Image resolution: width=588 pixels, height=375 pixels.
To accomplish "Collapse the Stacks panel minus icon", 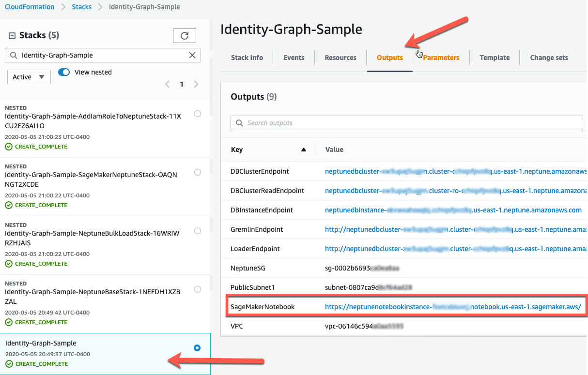I will pos(12,35).
